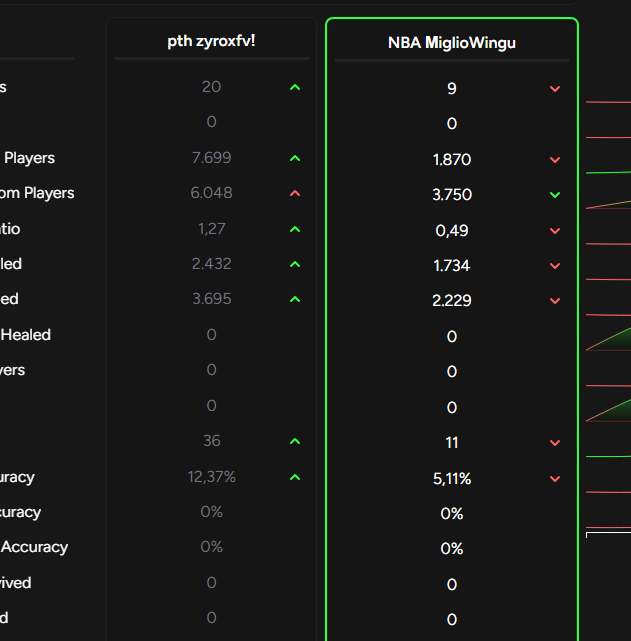Click 'Players' row label above 'om Players'

[29, 159]
